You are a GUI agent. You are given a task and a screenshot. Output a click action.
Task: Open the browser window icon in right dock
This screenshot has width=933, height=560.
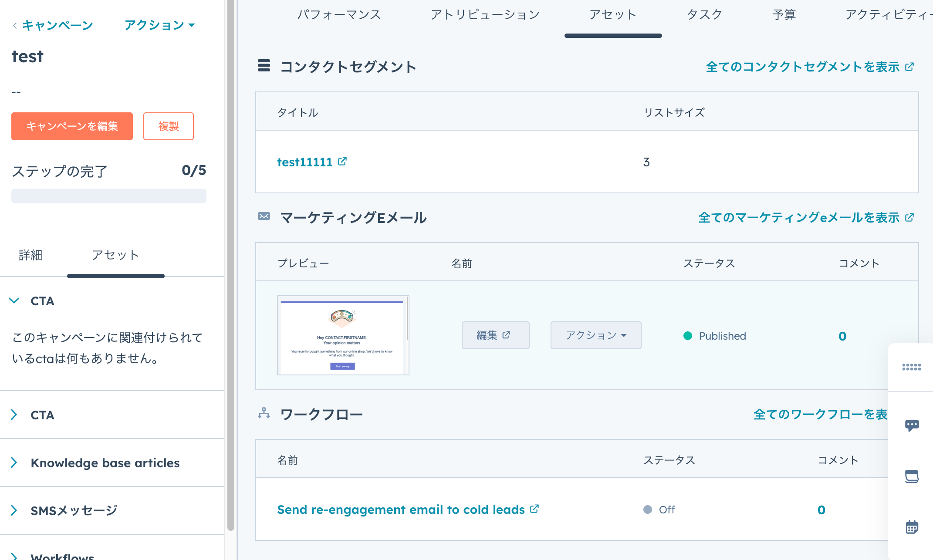(912, 476)
